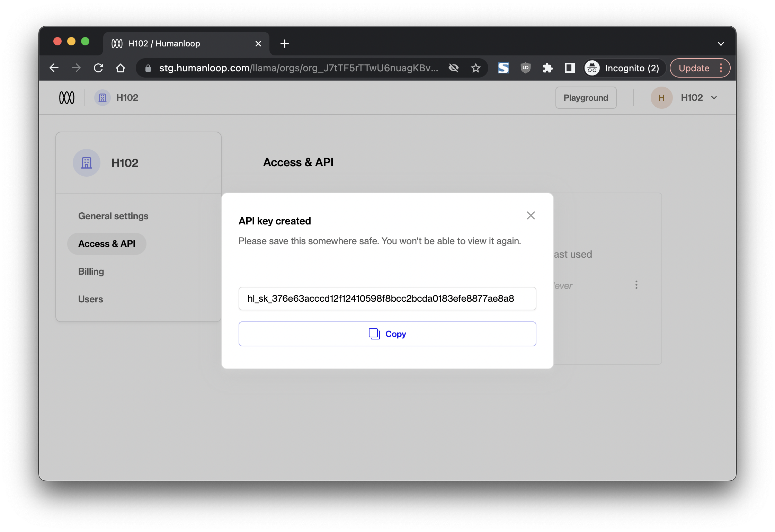Click the generated API key text field
Screen dimensions: 775x532
click(387, 299)
